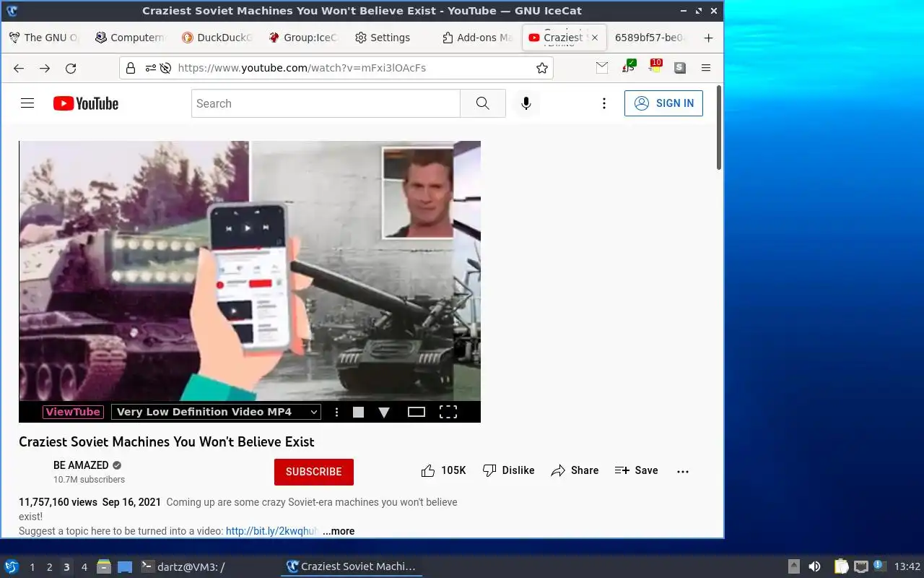
Task: Click the search magnifier button
Action: coord(483,103)
